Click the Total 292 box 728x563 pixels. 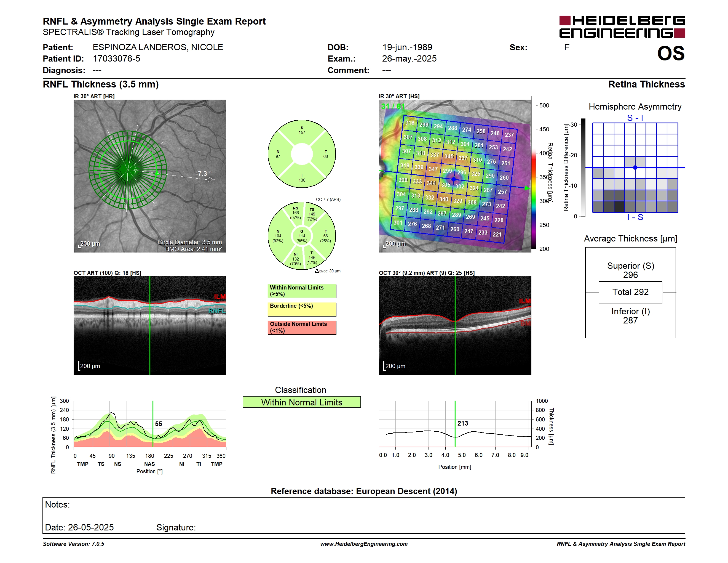tap(630, 293)
